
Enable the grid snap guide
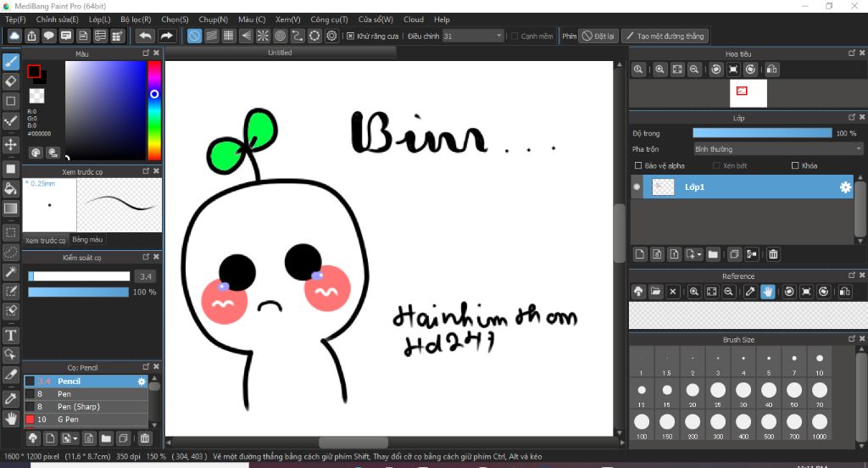coord(229,36)
